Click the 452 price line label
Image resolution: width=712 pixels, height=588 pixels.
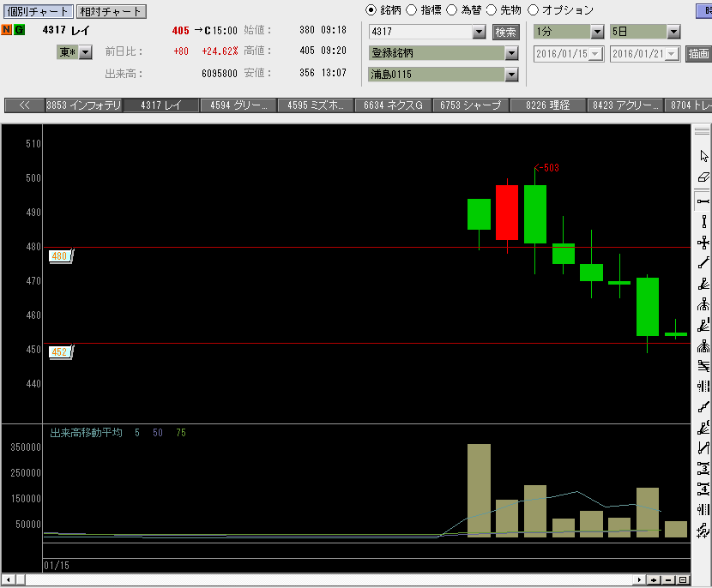point(60,352)
